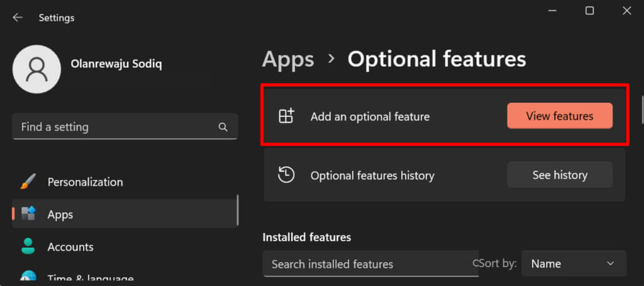Click the search magnifier icon

(x=223, y=127)
